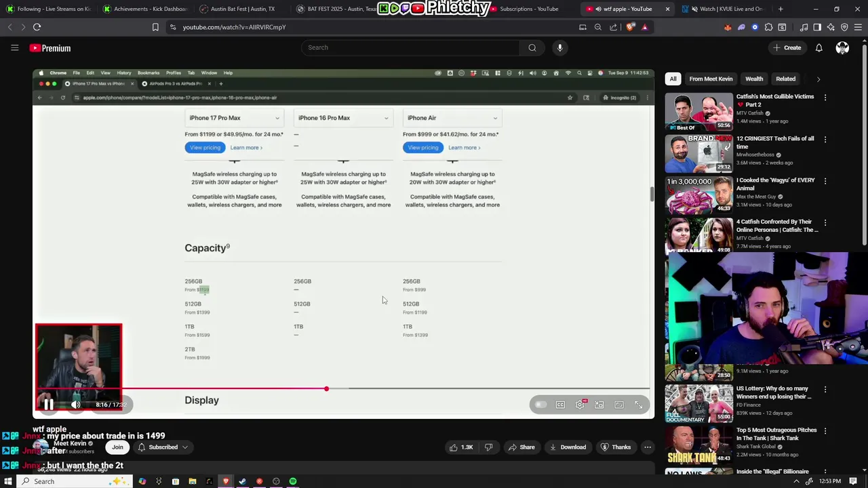Open the MetaMask fox extension
Image resolution: width=868 pixels, height=488 pixels.
coord(728,27)
